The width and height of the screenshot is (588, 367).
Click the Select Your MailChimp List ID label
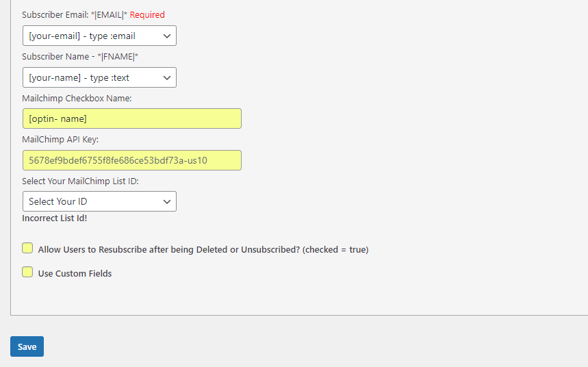(x=85, y=181)
